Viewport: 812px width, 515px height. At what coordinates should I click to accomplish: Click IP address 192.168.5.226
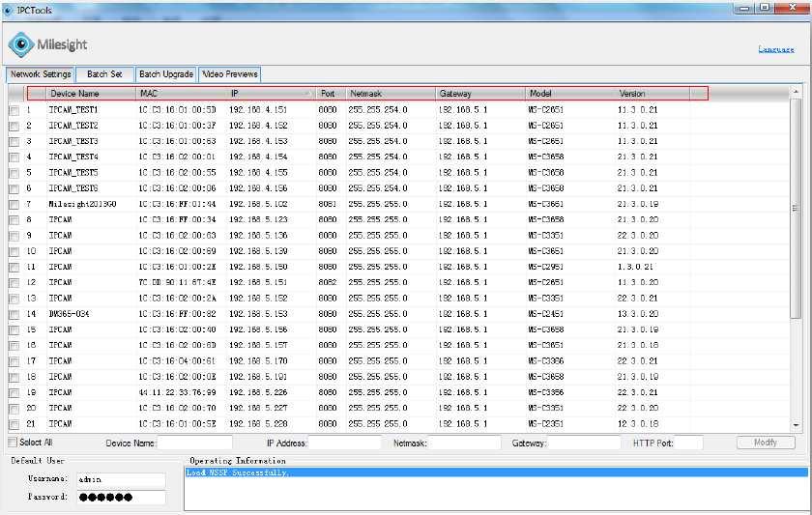[x=258, y=392]
